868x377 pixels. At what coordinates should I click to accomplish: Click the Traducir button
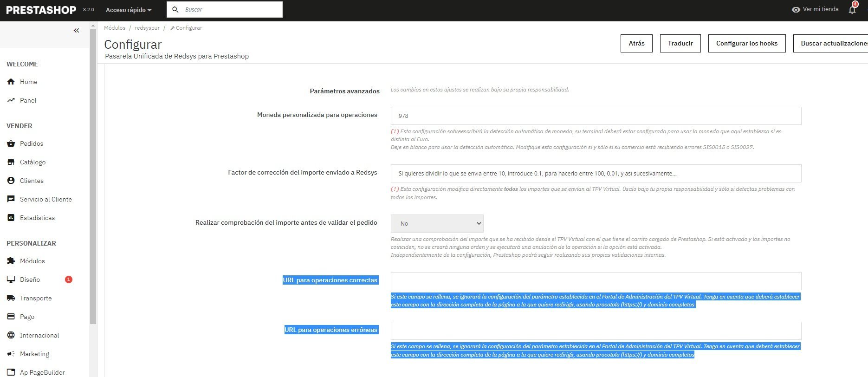point(680,43)
